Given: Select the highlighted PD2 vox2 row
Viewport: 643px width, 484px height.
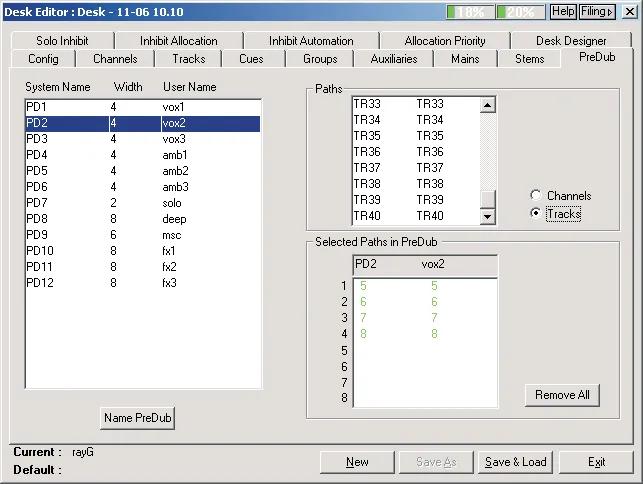Looking at the screenshot, I should pos(143,123).
